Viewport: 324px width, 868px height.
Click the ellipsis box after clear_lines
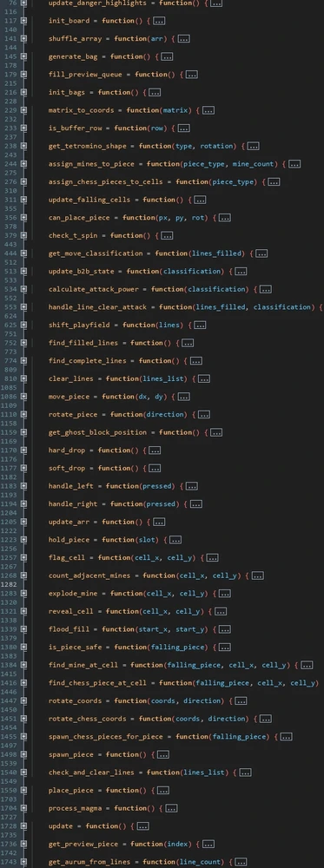point(204,378)
